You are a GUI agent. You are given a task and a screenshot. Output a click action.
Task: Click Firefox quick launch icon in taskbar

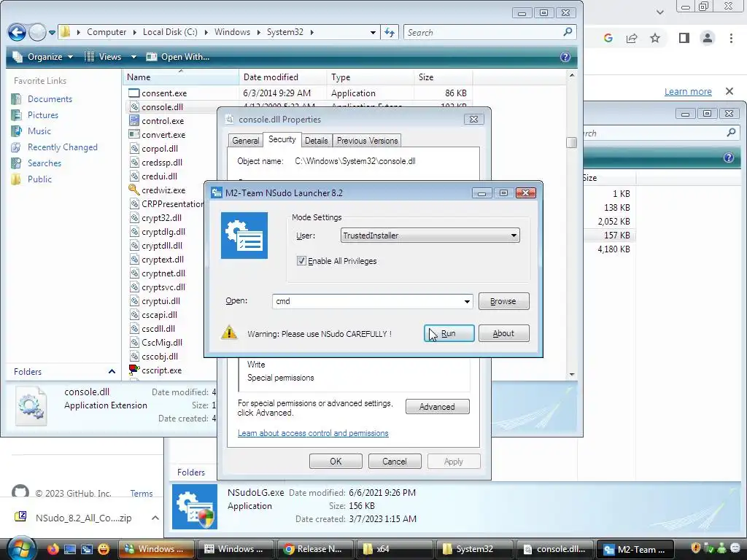(x=53, y=548)
